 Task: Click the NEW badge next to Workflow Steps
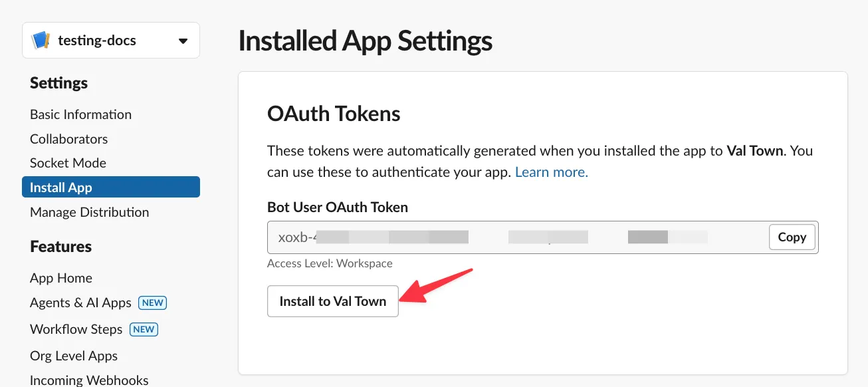coord(144,329)
